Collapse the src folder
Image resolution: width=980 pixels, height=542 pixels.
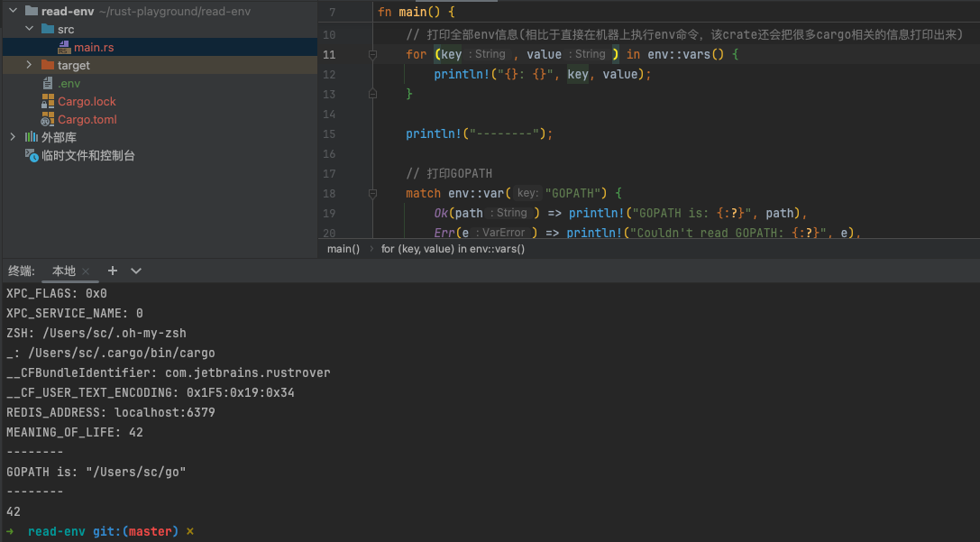[29, 29]
